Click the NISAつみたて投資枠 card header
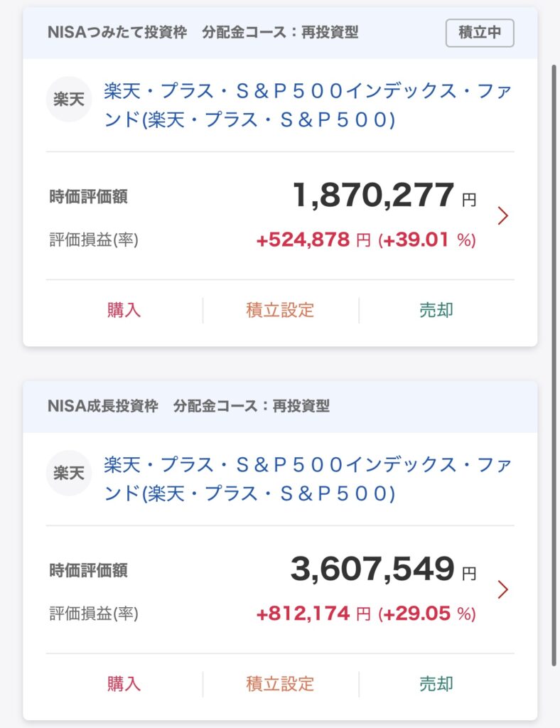The width and height of the screenshot is (560, 728). coord(280,33)
